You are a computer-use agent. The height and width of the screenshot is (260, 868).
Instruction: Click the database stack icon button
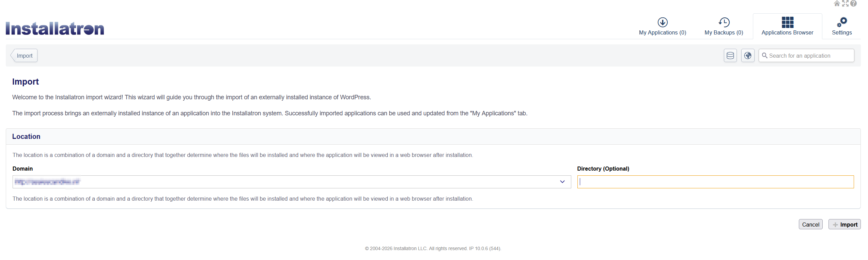pyautogui.click(x=730, y=56)
